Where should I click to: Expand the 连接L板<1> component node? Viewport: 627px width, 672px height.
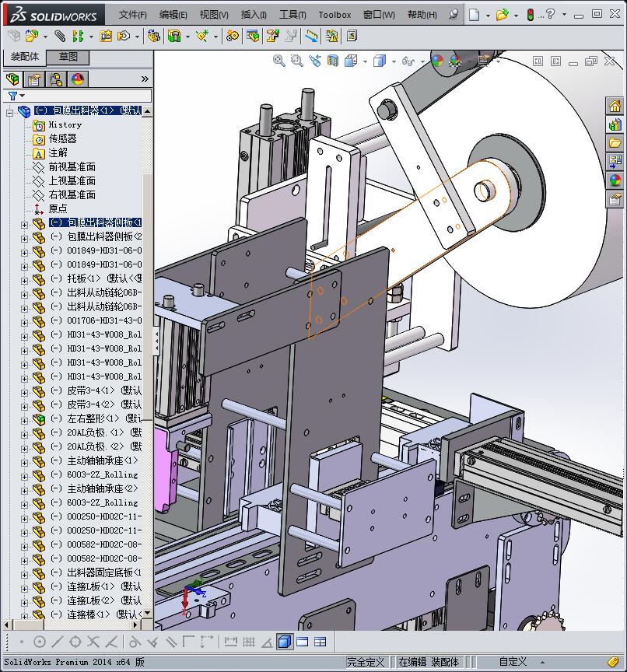[24, 589]
